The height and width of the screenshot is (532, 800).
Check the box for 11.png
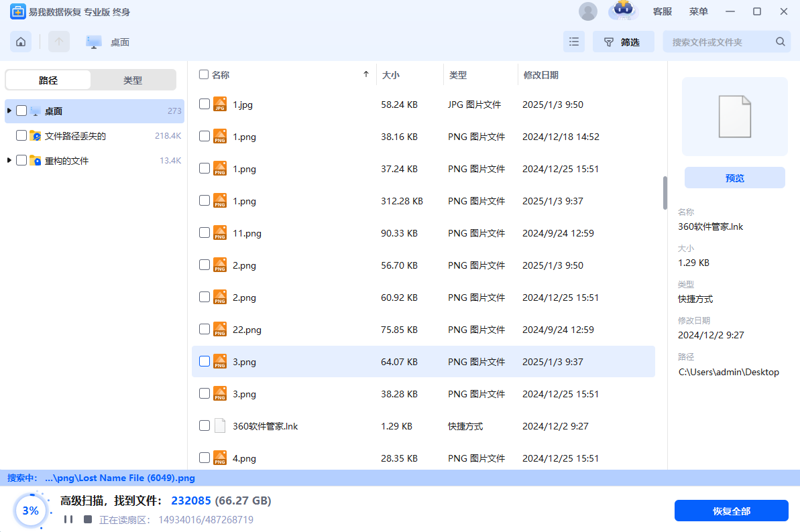pos(204,233)
